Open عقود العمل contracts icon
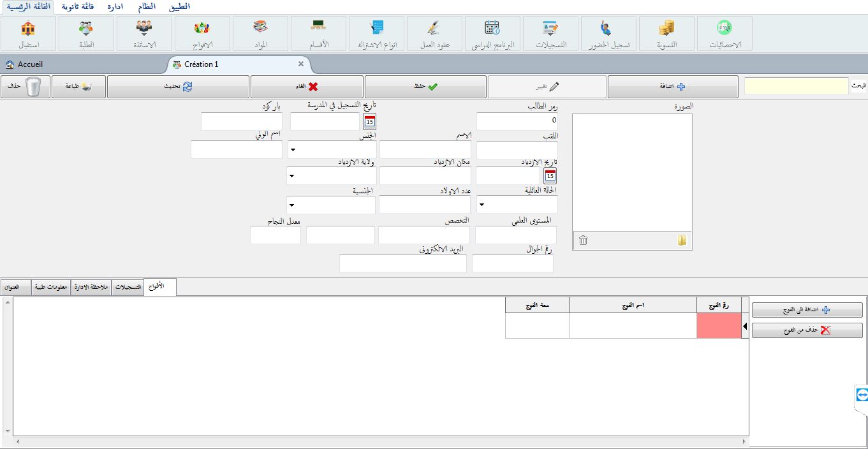This screenshot has width=868, height=449. click(x=433, y=34)
